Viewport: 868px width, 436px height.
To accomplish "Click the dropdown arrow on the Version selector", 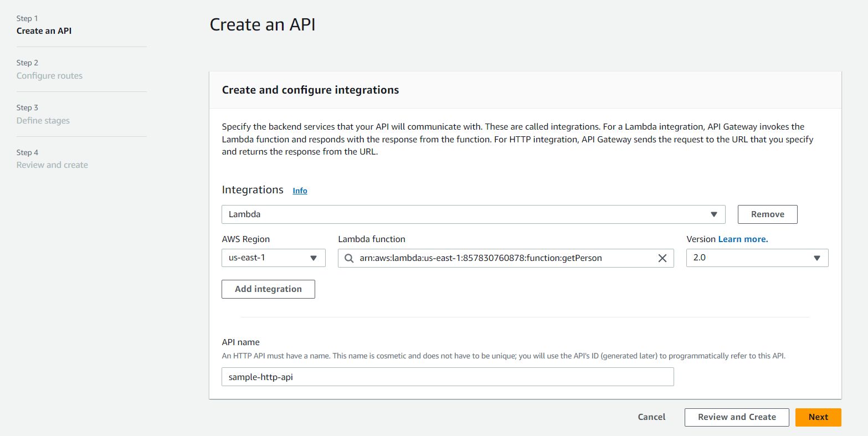I will coord(816,258).
